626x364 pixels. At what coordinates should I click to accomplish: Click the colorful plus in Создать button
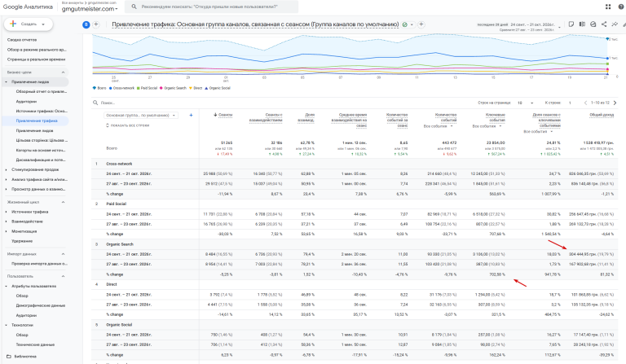click(x=13, y=24)
